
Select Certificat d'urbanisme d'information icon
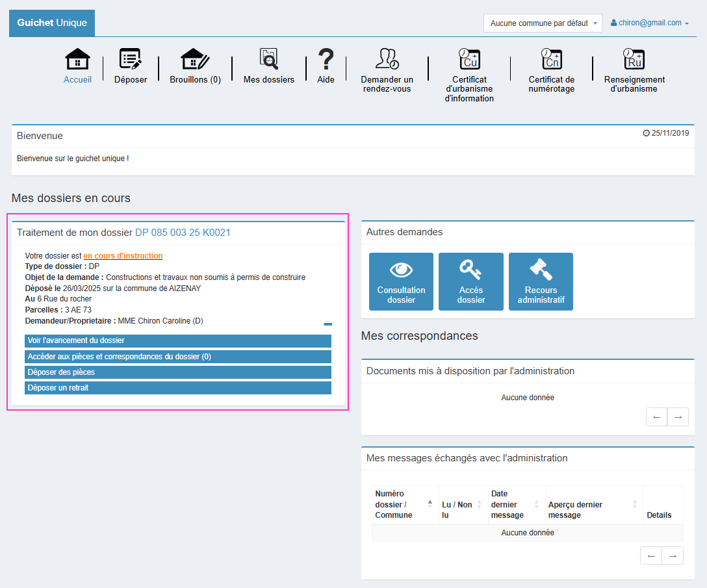(x=469, y=59)
